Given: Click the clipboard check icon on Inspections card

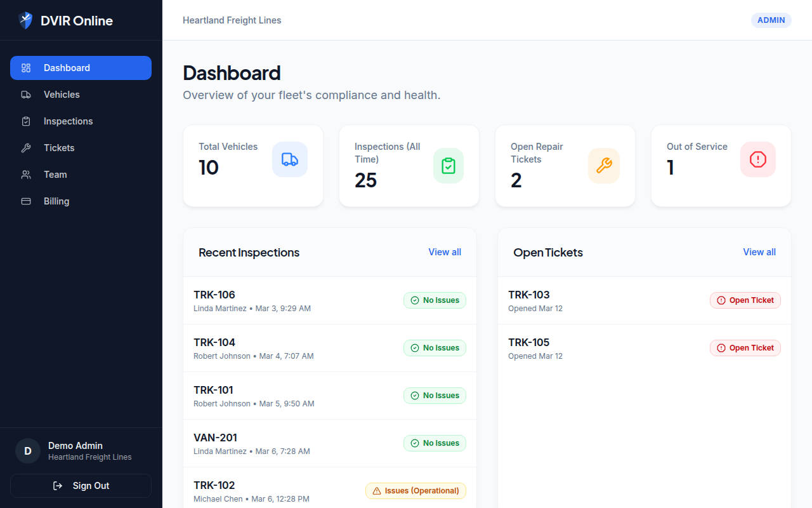Looking at the screenshot, I should coord(449,166).
